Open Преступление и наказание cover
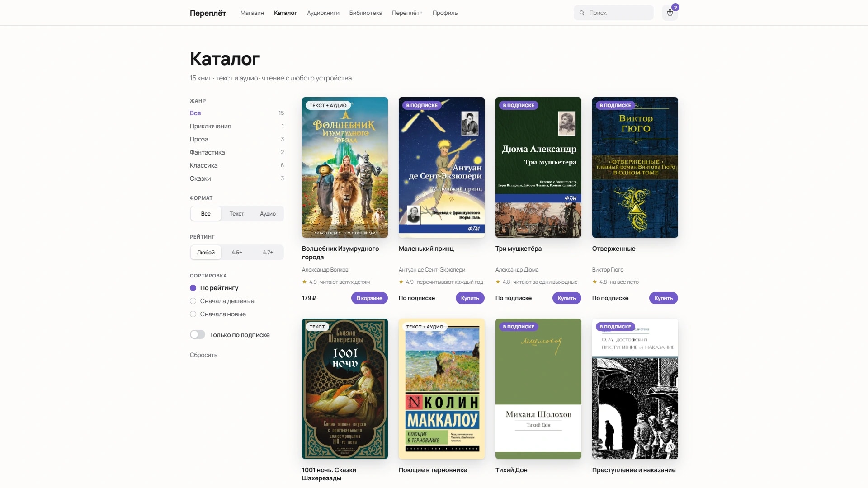 pyautogui.click(x=635, y=389)
